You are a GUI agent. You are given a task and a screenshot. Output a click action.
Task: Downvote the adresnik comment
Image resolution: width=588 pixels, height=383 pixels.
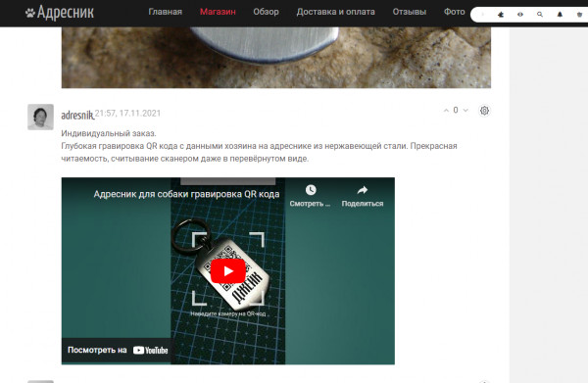tap(465, 110)
